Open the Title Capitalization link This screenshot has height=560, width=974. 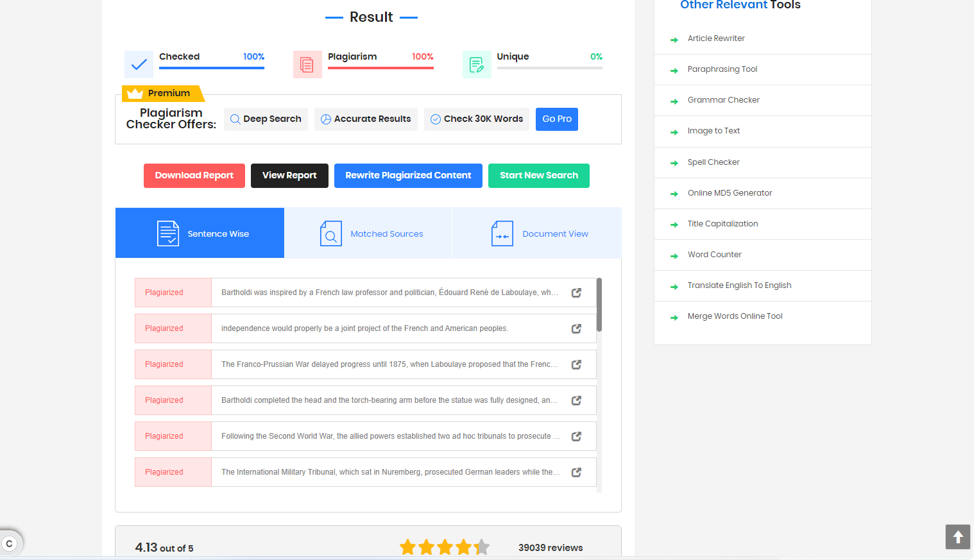tap(722, 224)
